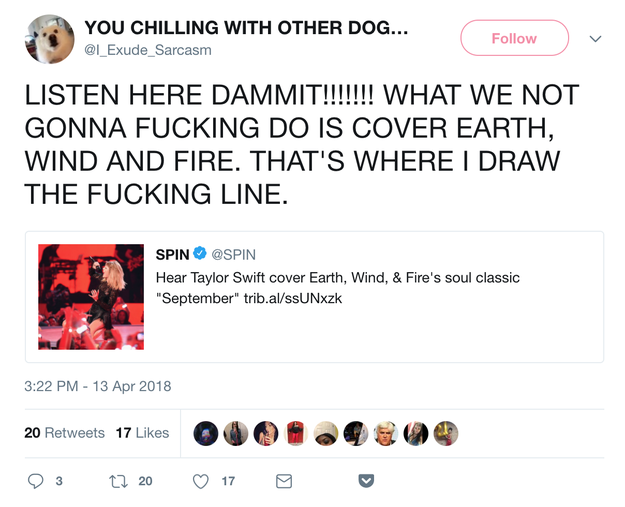Retweet this tweet using the arrows icon
This screenshot has width=625, height=507.
(x=120, y=481)
